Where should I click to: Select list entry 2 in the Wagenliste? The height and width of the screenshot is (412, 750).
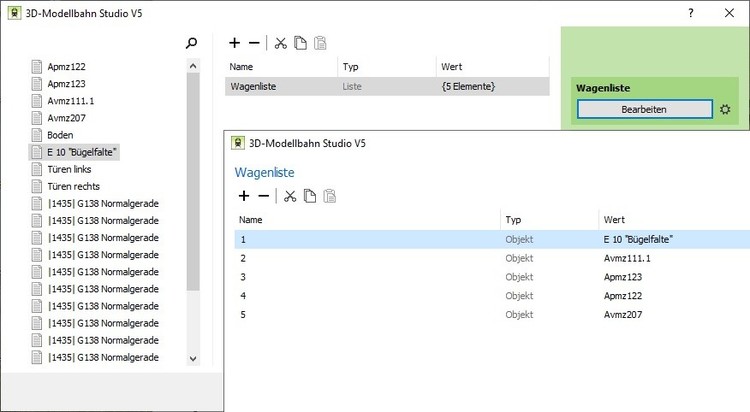point(492,258)
